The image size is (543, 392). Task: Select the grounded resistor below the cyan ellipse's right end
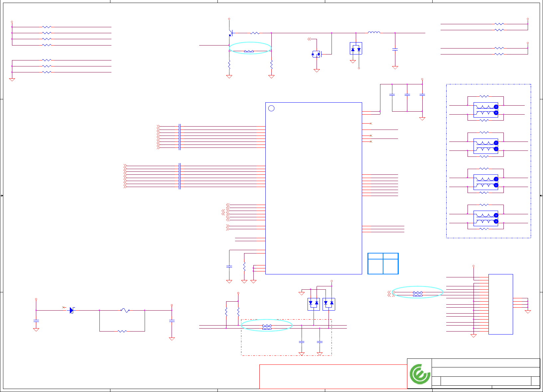(271, 64)
